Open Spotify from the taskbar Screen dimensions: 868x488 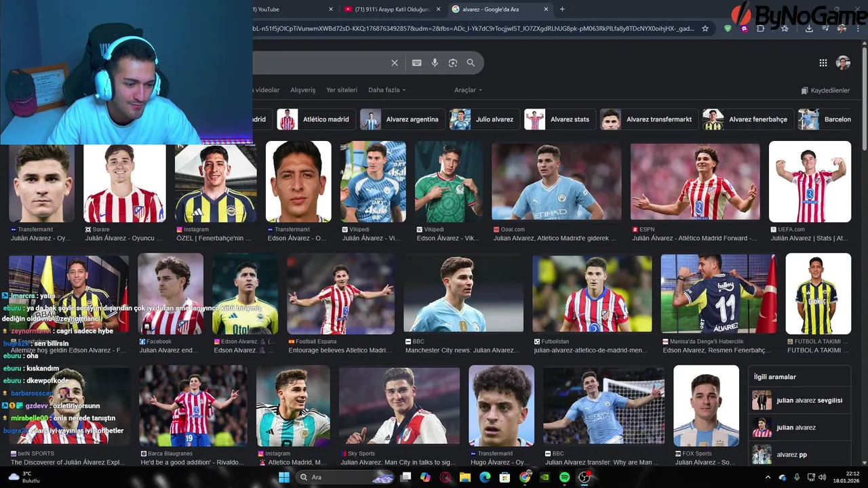(565, 477)
